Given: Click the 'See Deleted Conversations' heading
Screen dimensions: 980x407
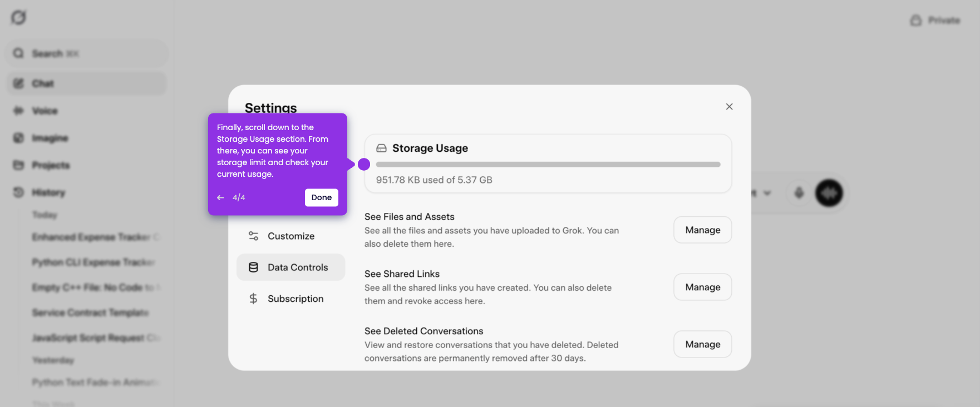Looking at the screenshot, I should (x=424, y=331).
